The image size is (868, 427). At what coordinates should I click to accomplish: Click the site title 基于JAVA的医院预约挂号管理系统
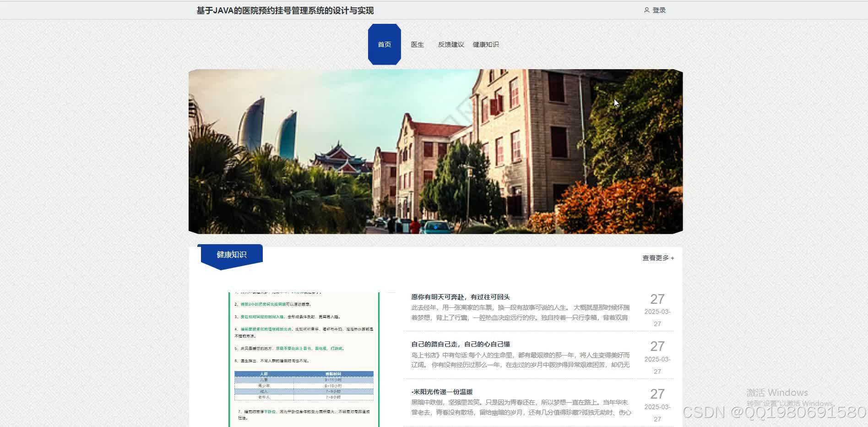tap(285, 10)
